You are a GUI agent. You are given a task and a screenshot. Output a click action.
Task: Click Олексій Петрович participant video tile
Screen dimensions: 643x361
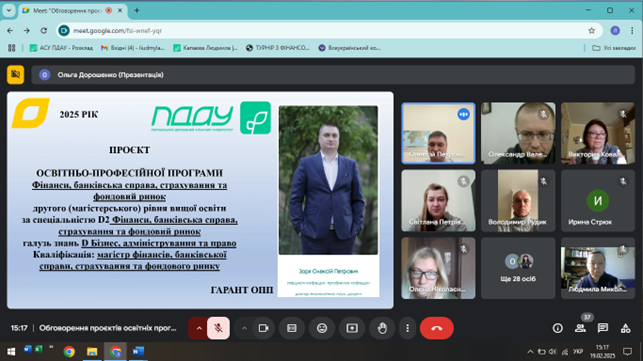(438, 133)
